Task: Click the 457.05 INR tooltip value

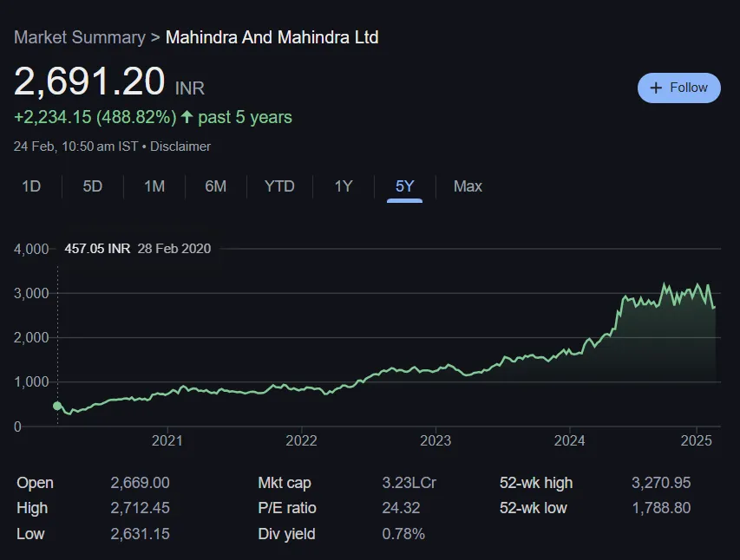Action: pyautogui.click(x=97, y=249)
